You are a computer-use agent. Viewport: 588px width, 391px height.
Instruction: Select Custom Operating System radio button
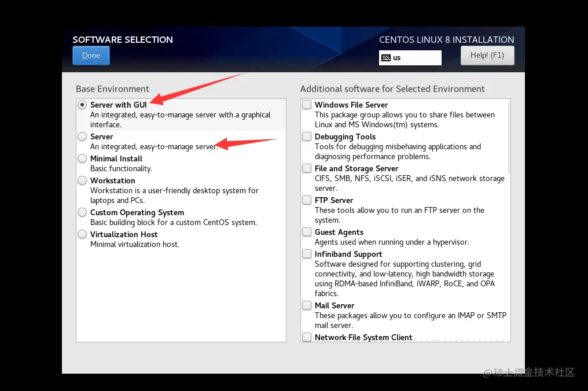point(82,212)
